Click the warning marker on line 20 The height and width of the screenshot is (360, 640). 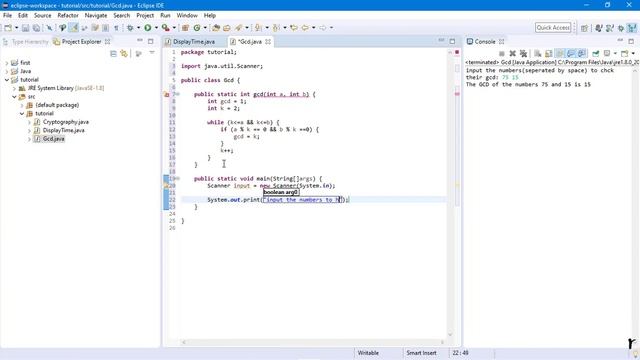click(167, 186)
